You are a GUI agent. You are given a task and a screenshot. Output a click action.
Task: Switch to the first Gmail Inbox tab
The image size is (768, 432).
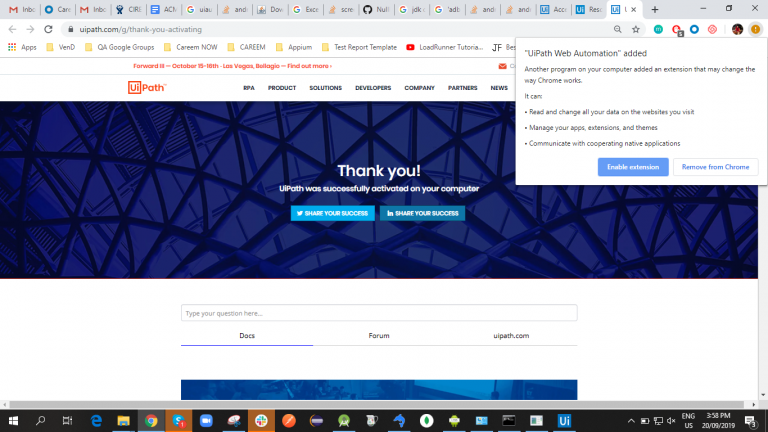click(x=22, y=9)
